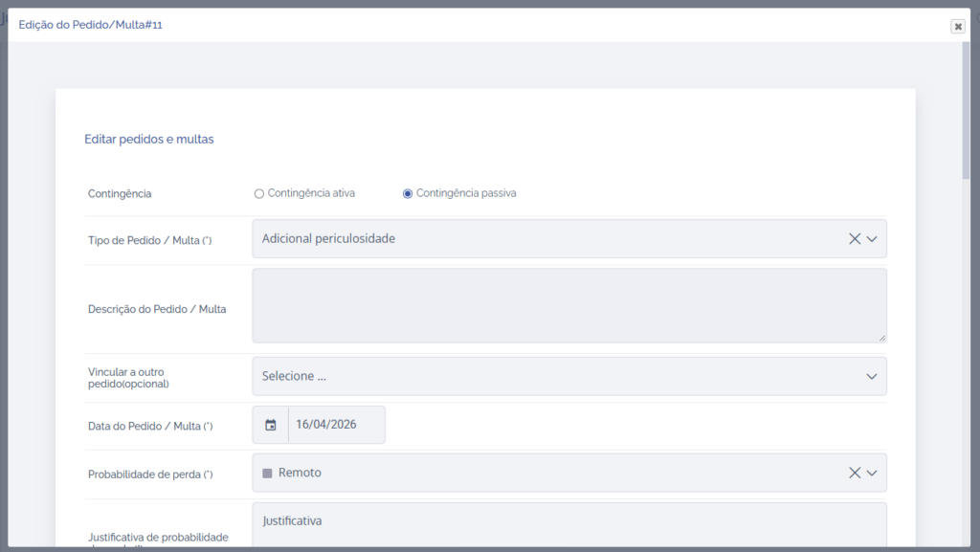The image size is (980, 552).
Task: Clear the Remoto probability selection
Action: [855, 473]
